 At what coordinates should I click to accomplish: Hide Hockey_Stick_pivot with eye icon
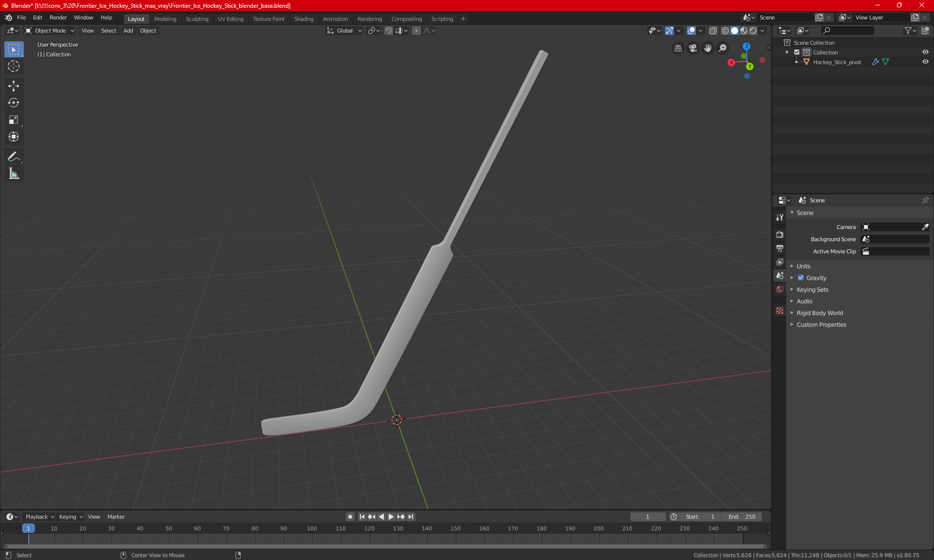[925, 62]
